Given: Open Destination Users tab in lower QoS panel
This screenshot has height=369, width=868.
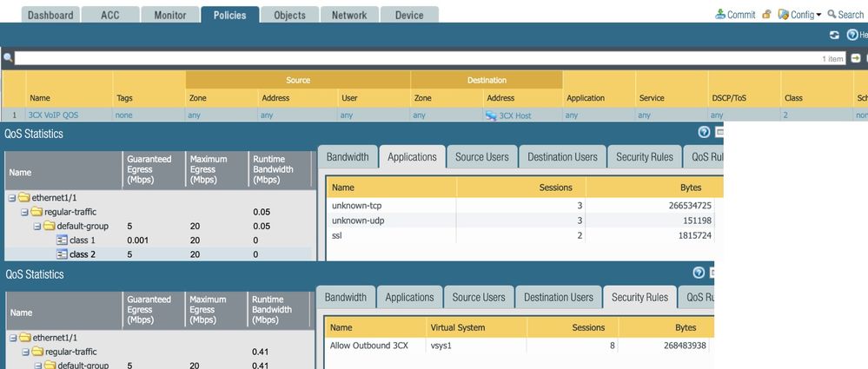Looking at the screenshot, I should pos(559,297).
